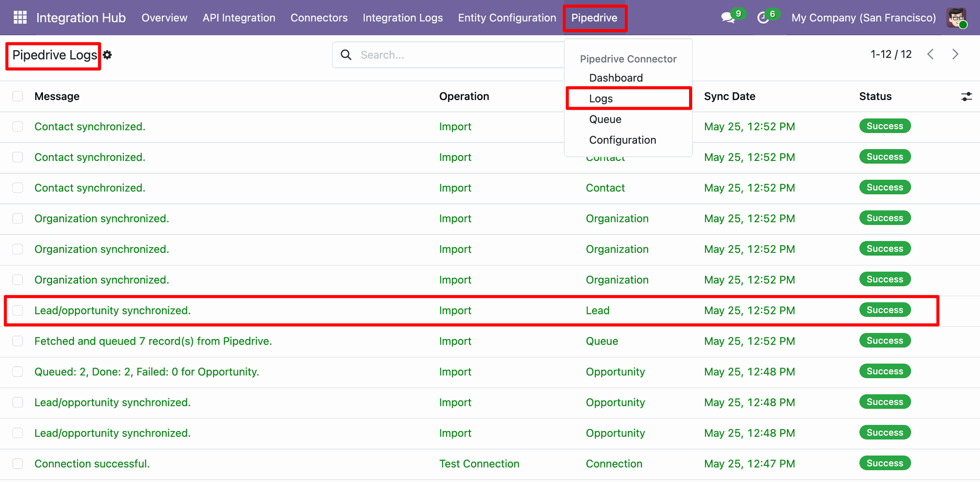980x482 pixels.
Task: Sort by the Status column header
Action: pyautogui.click(x=875, y=97)
